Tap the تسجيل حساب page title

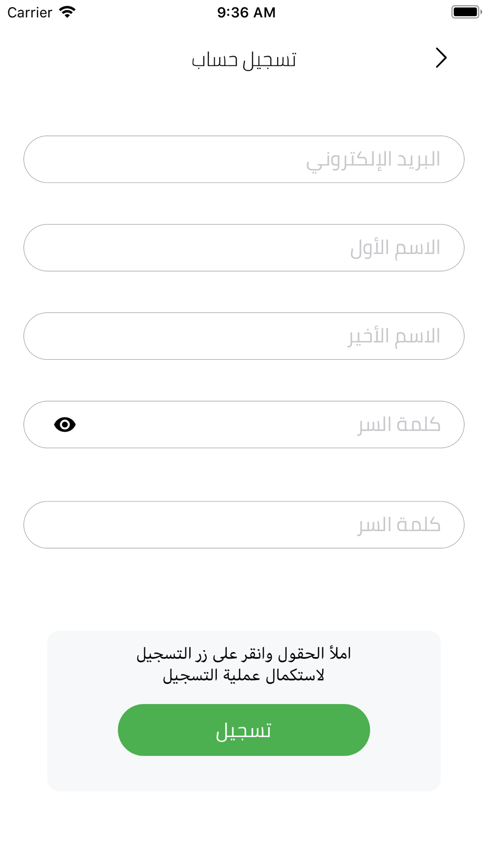pos(244,60)
